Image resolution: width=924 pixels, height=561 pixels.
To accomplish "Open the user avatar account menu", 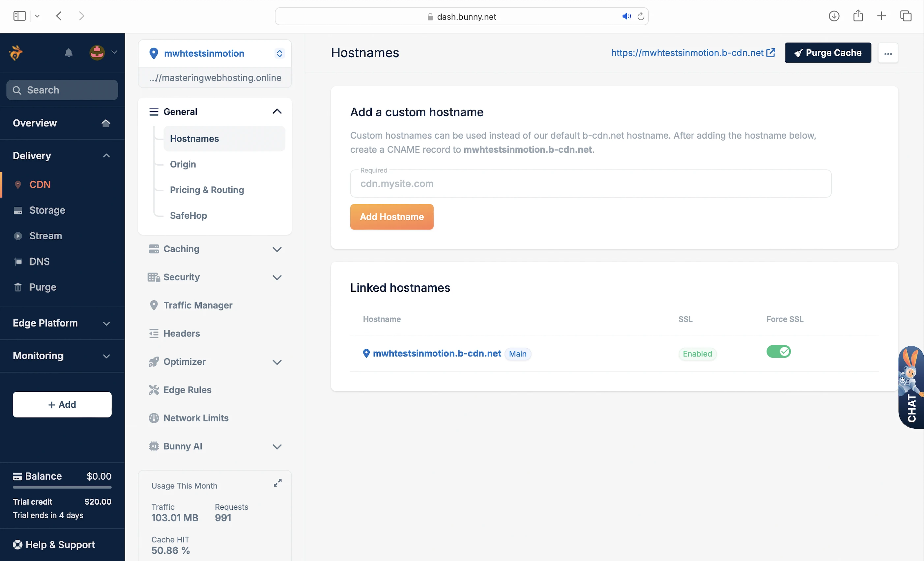I will pyautogui.click(x=97, y=52).
